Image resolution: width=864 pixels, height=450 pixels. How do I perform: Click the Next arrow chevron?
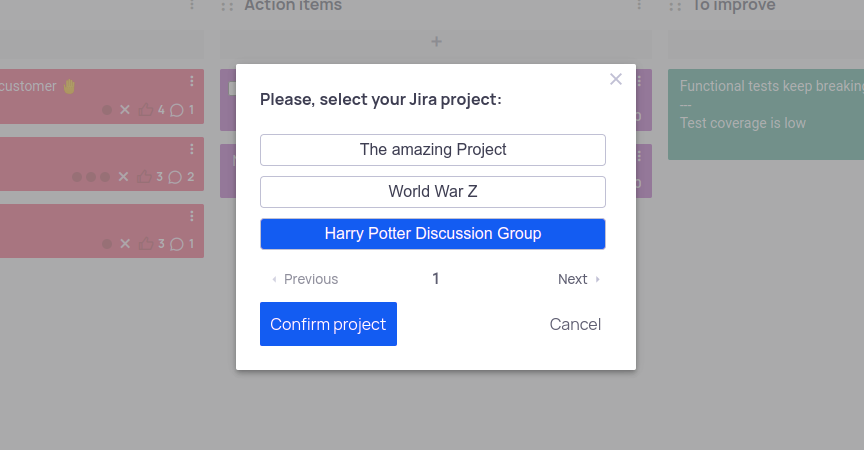(x=597, y=279)
